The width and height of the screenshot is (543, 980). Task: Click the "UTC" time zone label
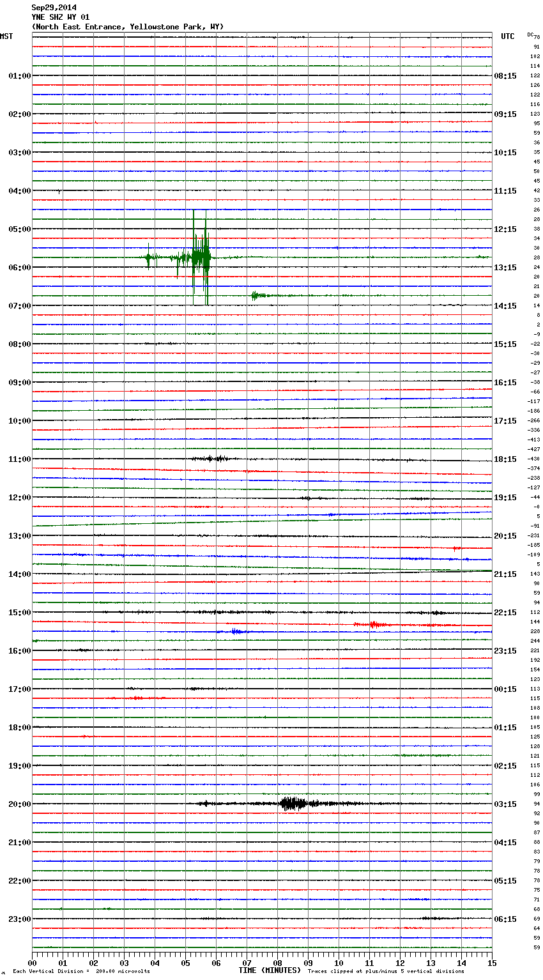click(508, 36)
